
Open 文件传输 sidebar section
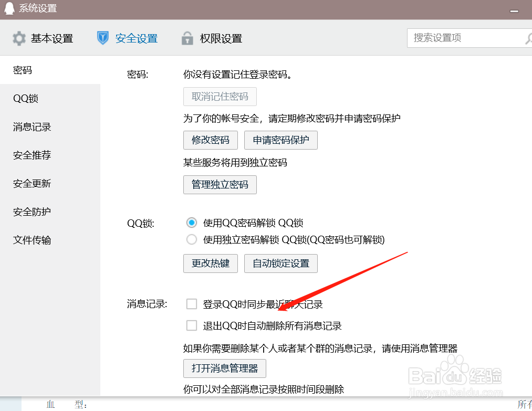(50, 240)
